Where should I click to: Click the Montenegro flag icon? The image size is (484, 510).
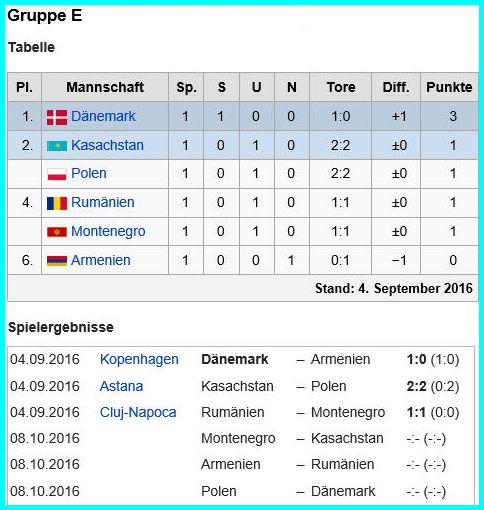coord(57,232)
